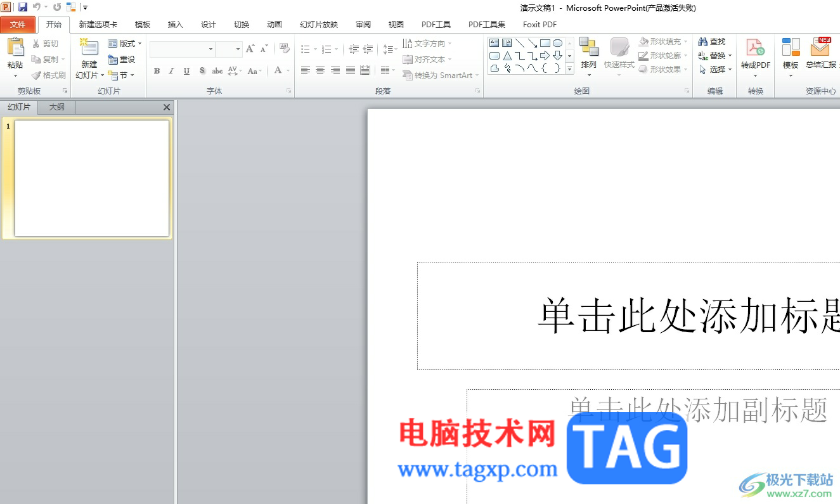Select slide 1 thumbnail
The width and height of the screenshot is (840, 504).
point(92,178)
